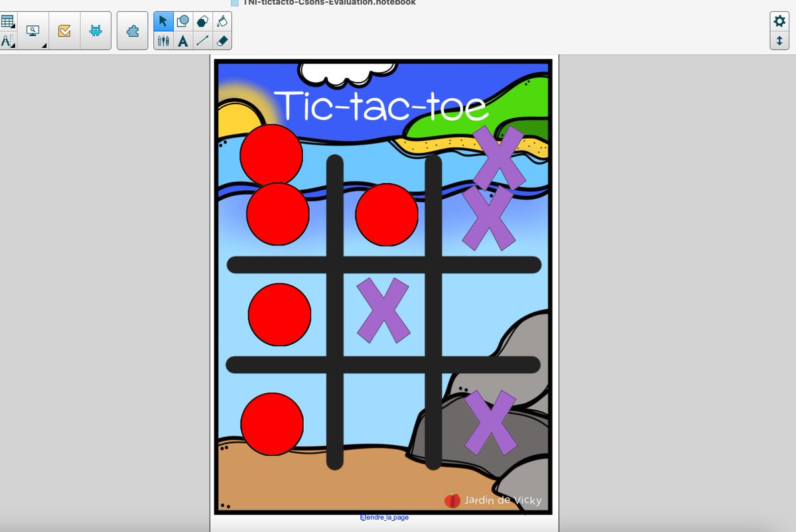Activate the Eraser tool
This screenshot has height=532, width=796.
222,40
